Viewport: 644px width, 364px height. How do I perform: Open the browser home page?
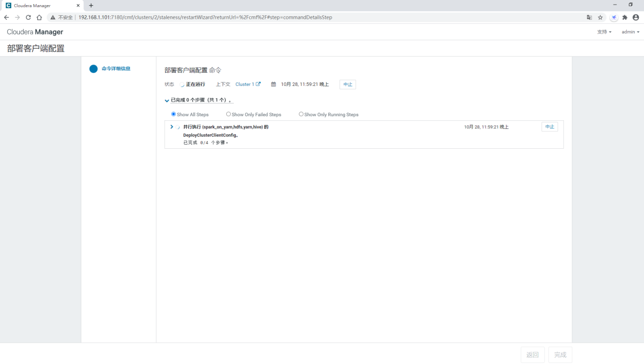click(x=39, y=17)
